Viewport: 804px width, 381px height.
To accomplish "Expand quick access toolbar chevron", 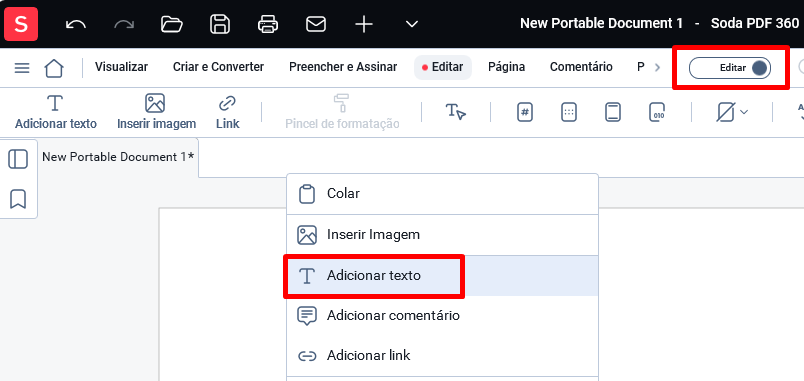I will pos(412,24).
